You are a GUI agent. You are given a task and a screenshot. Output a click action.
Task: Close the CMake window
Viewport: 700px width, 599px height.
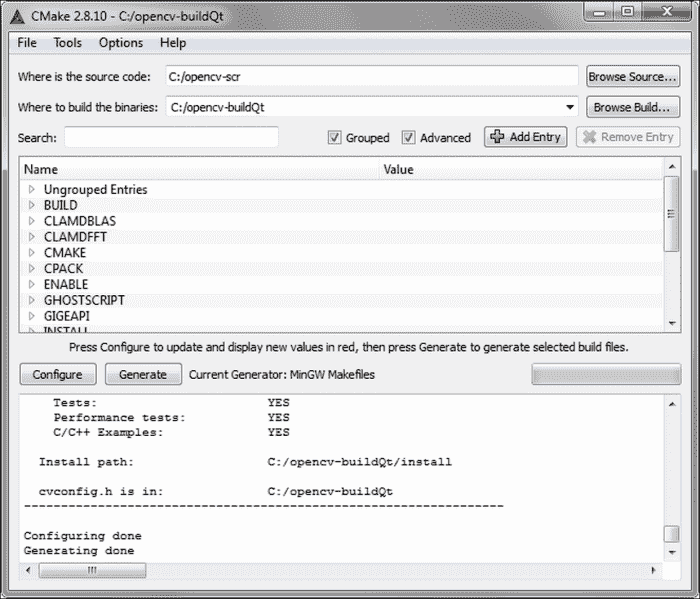click(x=667, y=12)
